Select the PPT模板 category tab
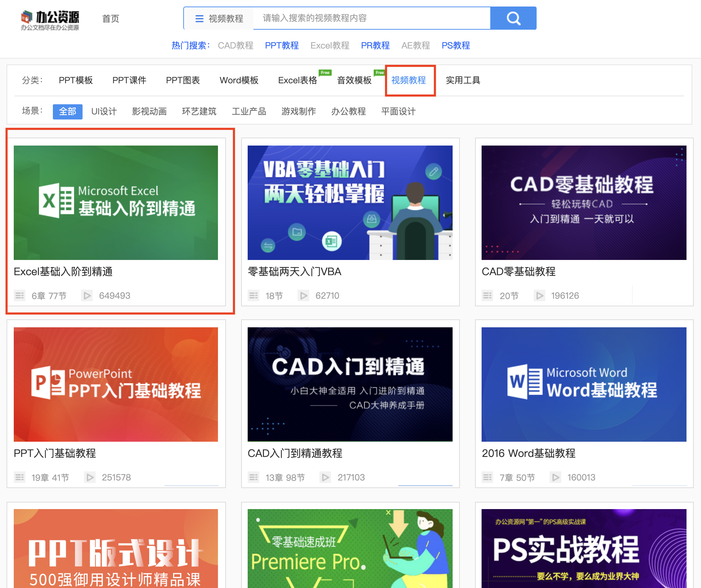Image resolution: width=701 pixels, height=588 pixels. point(76,80)
